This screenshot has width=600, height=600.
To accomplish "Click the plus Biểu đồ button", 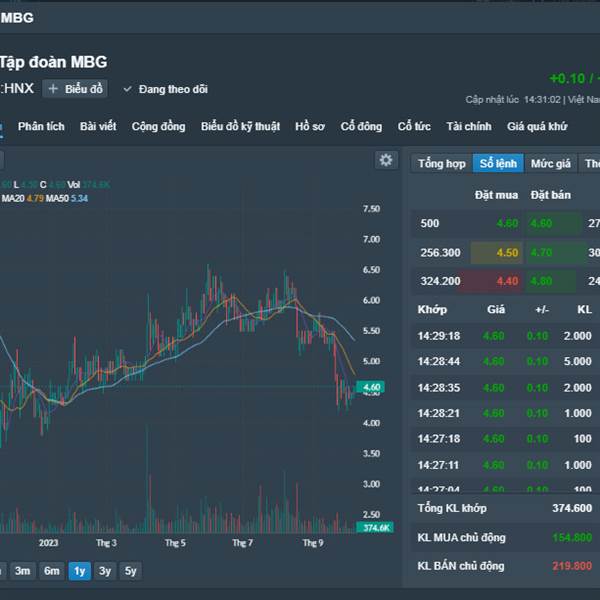I will [x=75, y=89].
